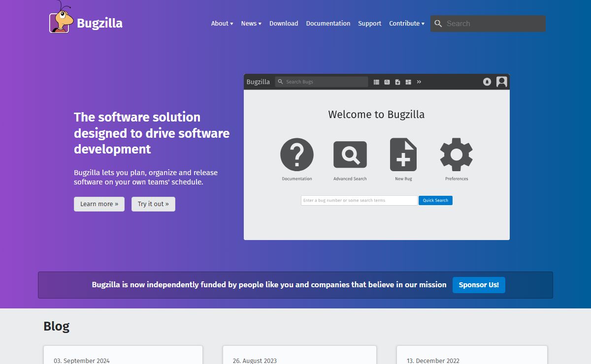Click the Quick Search button in preview
Image resolution: width=591 pixels, height=364 pixels.
point(435,201)
